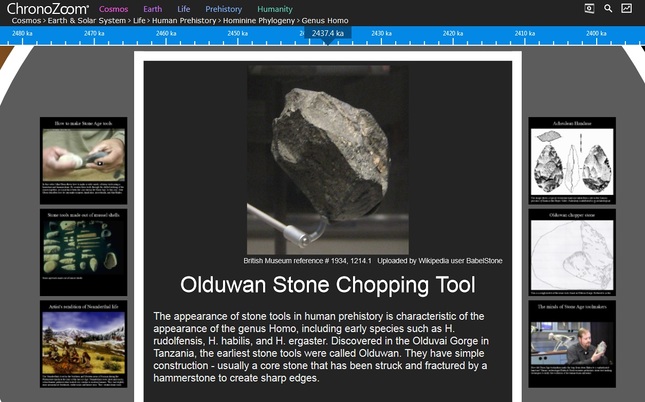The height and width of the screenshot is (402, 645).
Task: Click the 2437.4 ka timeline marker
Action: tap(327, 33)
